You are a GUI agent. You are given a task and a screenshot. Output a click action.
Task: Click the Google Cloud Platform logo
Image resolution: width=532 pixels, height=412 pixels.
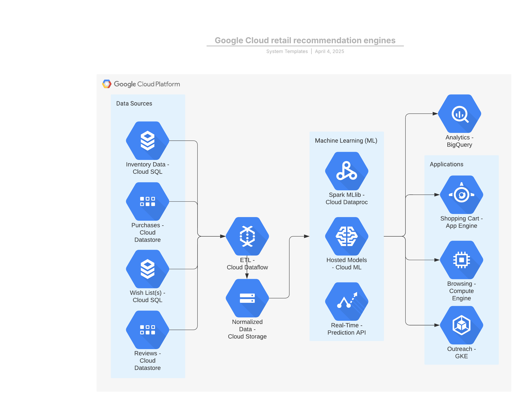[x=141, y=84]
